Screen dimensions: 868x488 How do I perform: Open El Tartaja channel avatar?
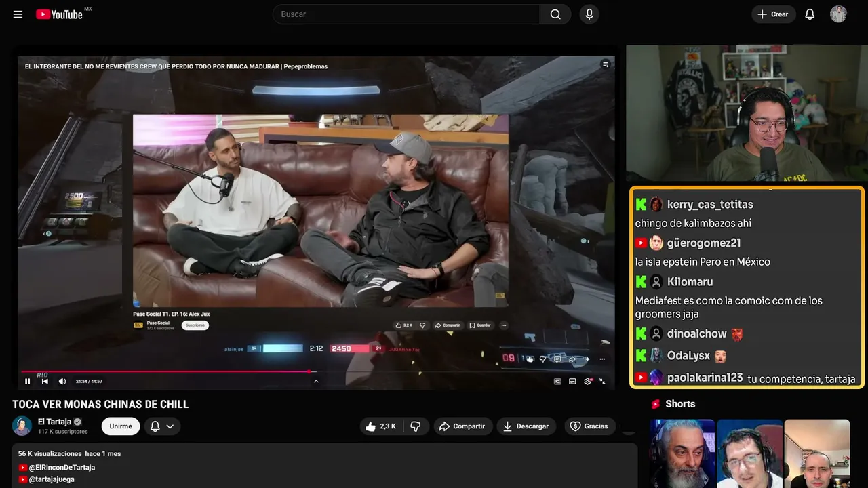(22, 426)
